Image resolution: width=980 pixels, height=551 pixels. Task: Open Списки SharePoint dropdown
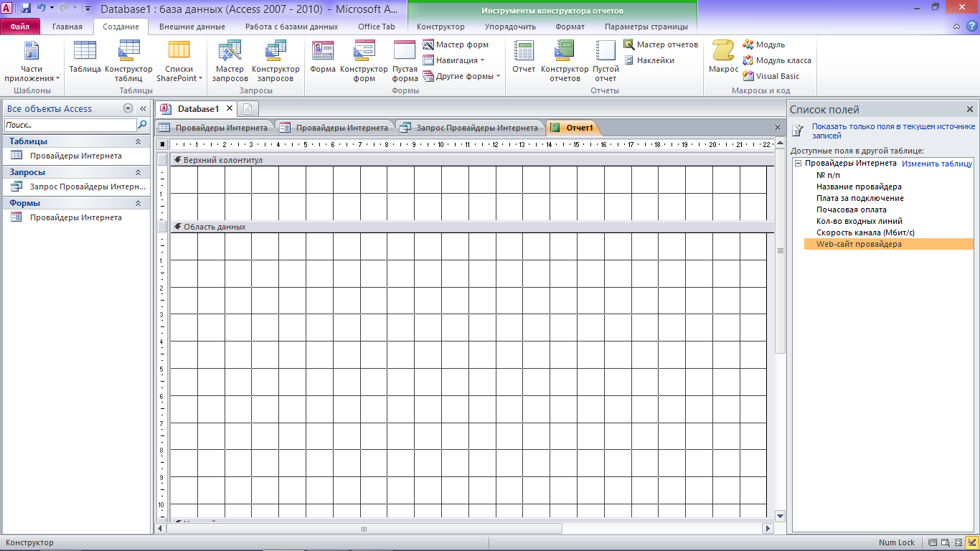[x=179, y=62]
